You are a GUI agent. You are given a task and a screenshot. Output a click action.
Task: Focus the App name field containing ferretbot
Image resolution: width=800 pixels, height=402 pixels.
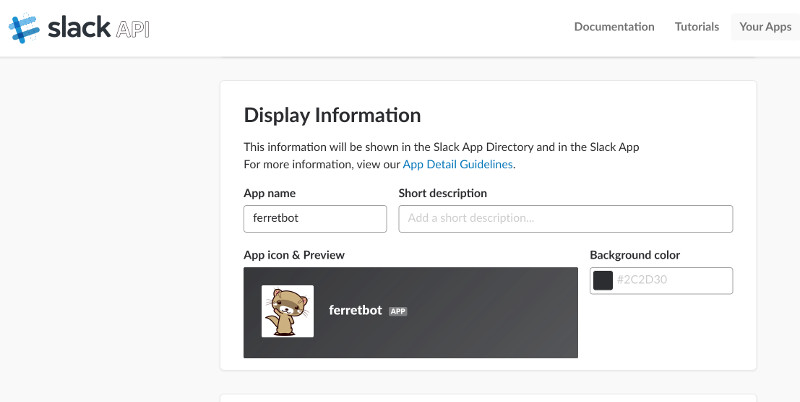[315, 219]
